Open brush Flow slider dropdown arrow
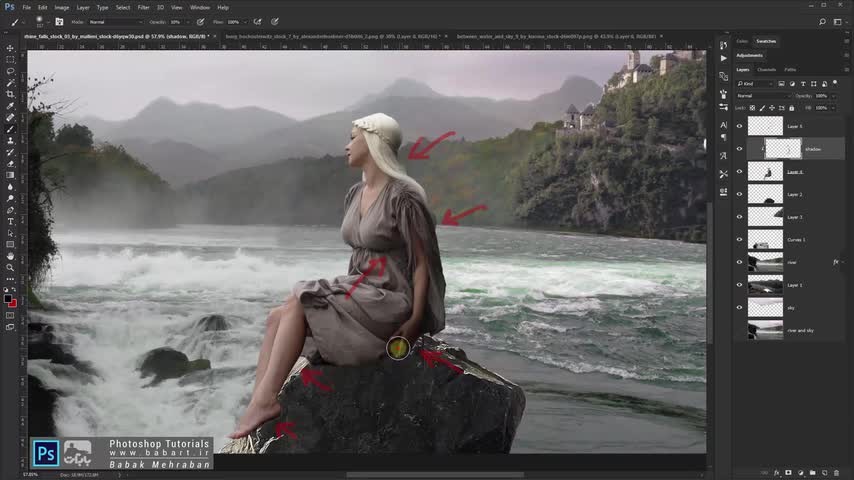 click(245, 22)
